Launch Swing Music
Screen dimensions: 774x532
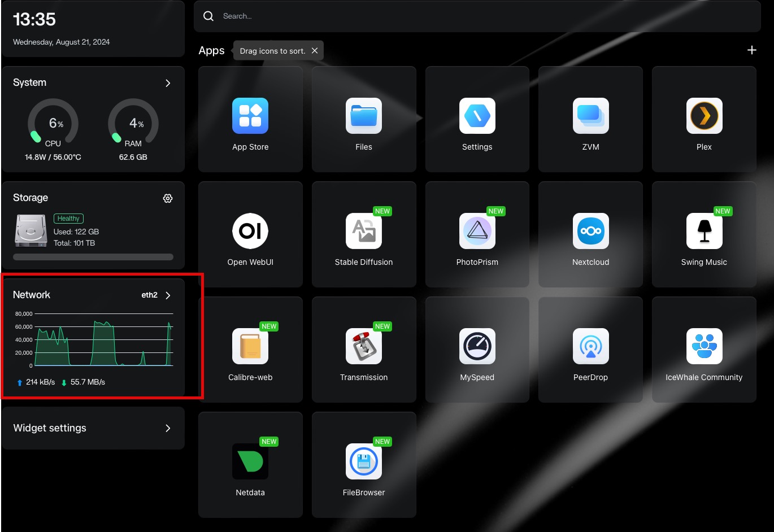point(705,231)
